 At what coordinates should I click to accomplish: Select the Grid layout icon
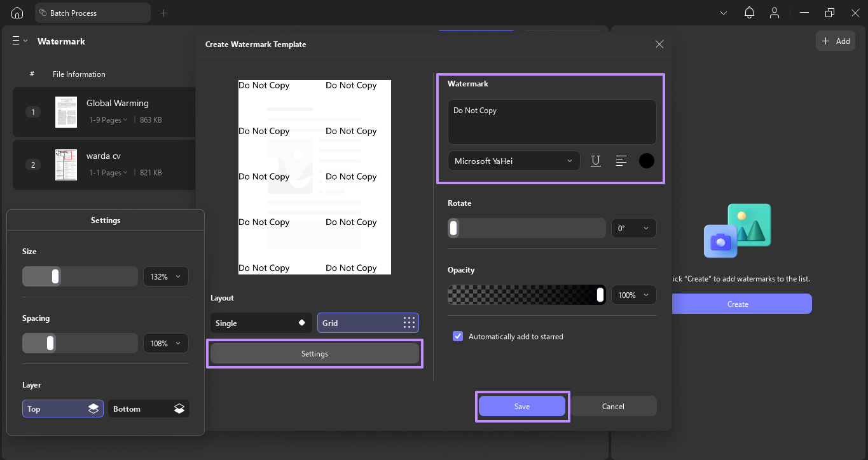[x=409, y=323]
